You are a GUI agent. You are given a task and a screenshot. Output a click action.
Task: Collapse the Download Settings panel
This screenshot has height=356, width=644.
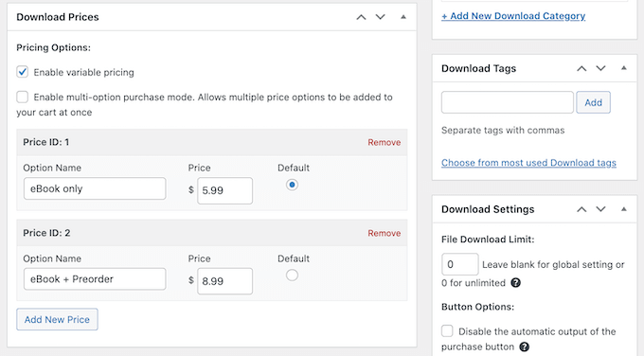pos(624,209)
